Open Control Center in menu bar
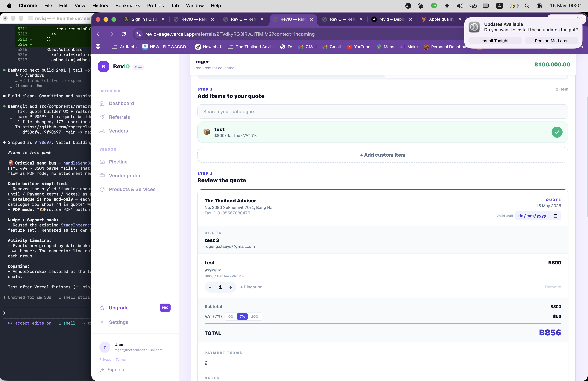This screenshot has height=381, width=588. (x=540, y=6)
